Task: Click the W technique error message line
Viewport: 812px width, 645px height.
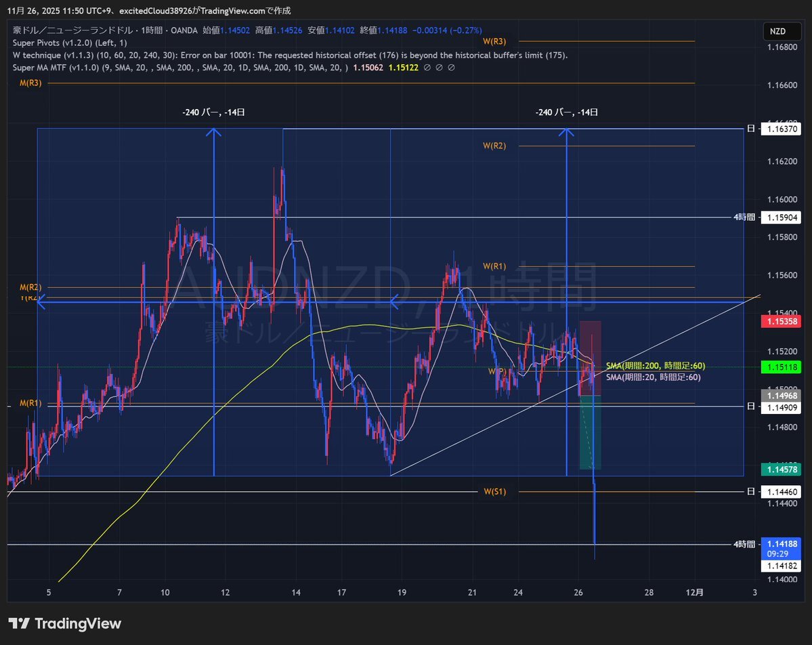Action: point(290,55)
